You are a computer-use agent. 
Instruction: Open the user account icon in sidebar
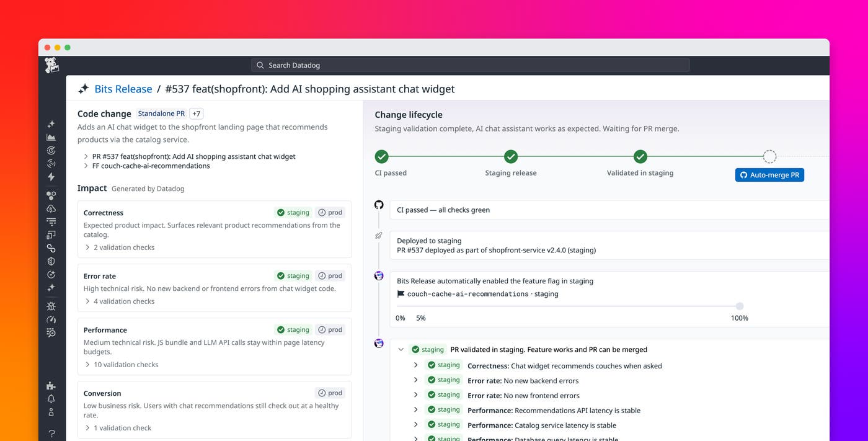[x=51, y=412]
